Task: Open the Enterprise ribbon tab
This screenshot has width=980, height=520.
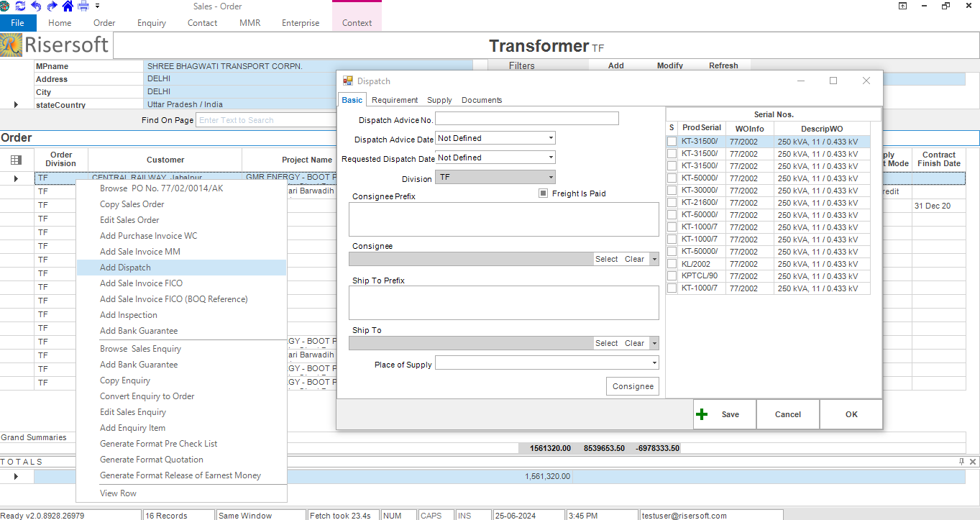Action: pyautogui.click(x=301, y=23)
